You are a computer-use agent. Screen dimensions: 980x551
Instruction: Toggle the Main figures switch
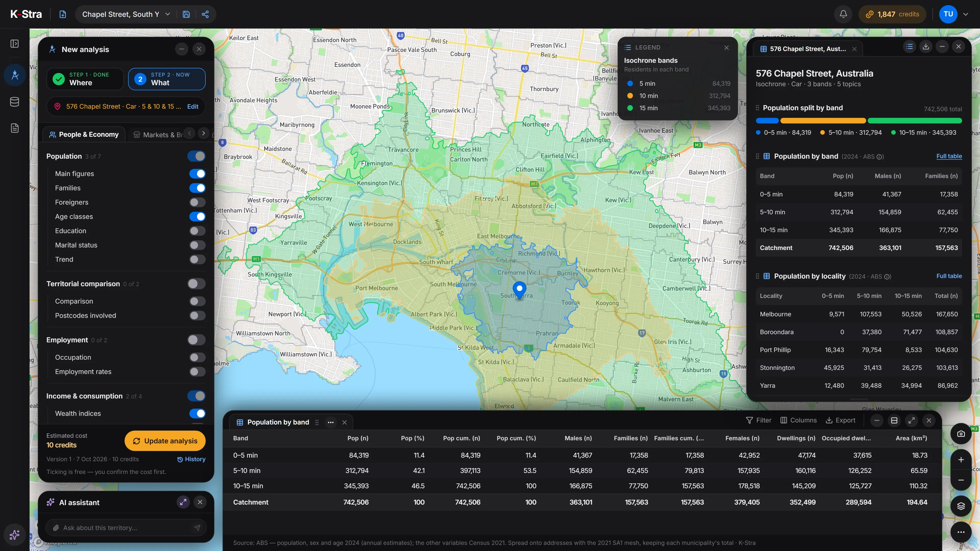click(197, 174)
